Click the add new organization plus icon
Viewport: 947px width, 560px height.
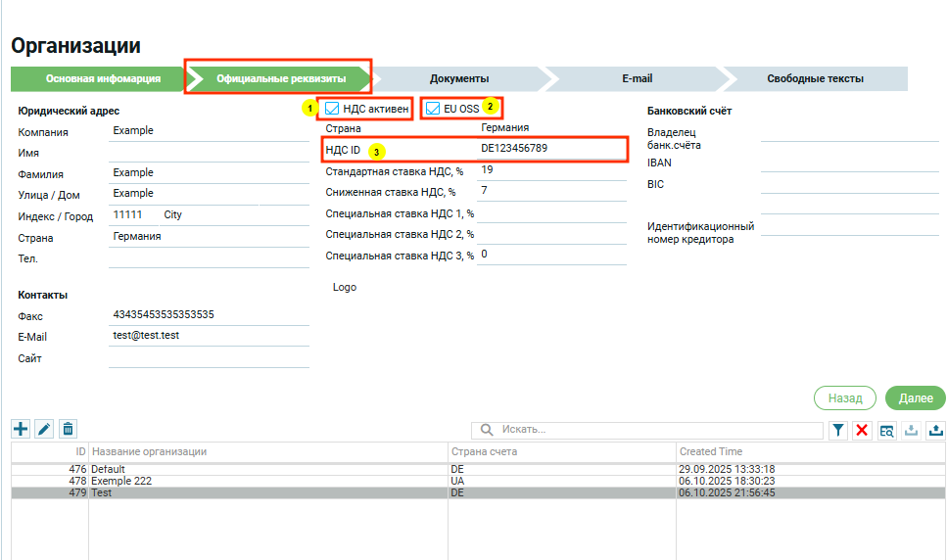pos(21,429)
